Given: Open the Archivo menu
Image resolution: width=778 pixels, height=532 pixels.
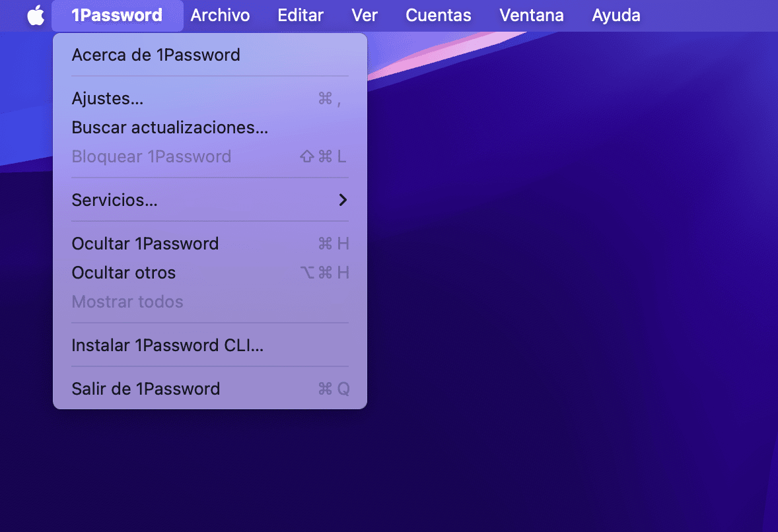Looking at the screenshot, I should (x=220, y=15).
